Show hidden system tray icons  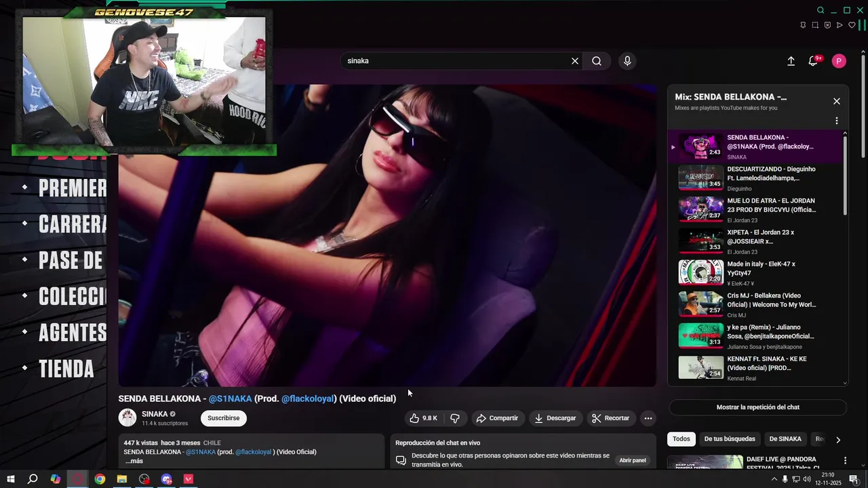click(774, 479)
